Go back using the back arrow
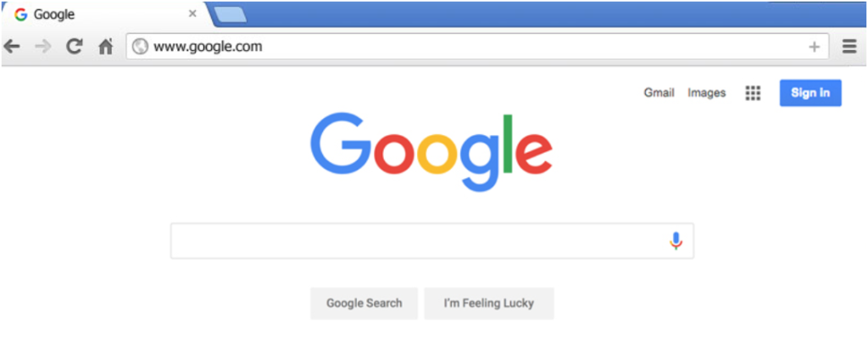This screenshot has width=868, height=364. click(12, 48)
